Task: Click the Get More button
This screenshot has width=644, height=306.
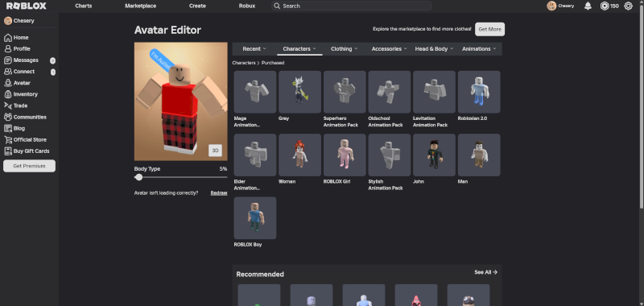Action: [489, 29]
